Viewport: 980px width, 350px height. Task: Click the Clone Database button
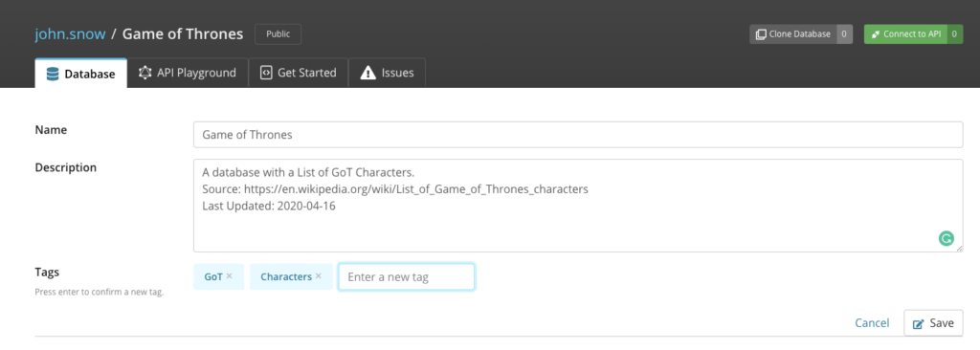click(x=792, y=34)
